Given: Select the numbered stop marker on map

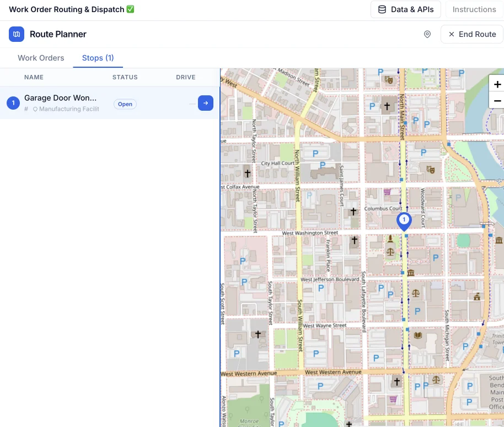Looking at the screenshot, I should tap(404, 220).
